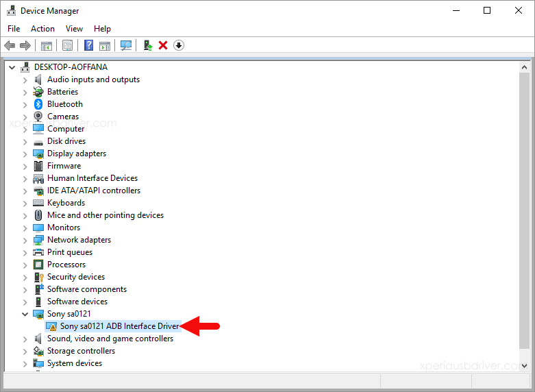Expand Sound, video and game controllers
Viewport: 535px width, 392px height.
pos(25,339)
